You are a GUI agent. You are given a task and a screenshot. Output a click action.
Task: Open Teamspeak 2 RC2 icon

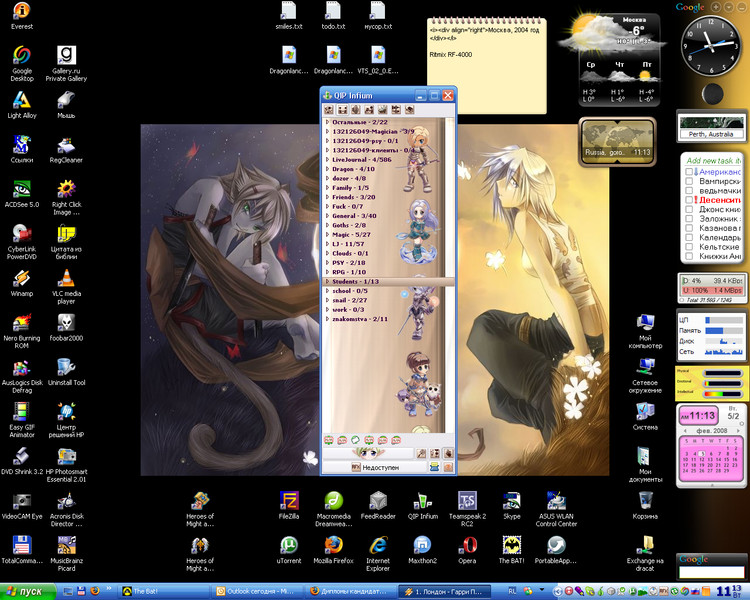(x=467, y=509)
